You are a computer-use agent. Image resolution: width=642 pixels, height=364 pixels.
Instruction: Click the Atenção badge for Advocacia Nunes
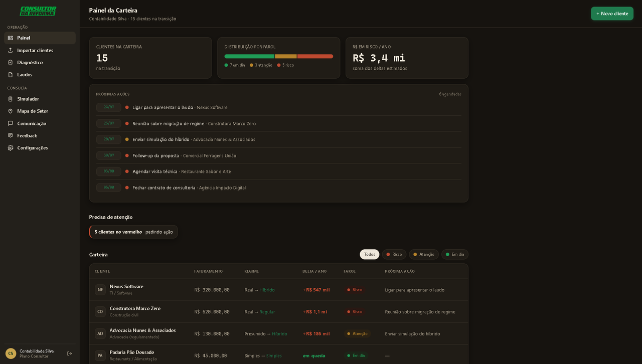tap(357, 333)
